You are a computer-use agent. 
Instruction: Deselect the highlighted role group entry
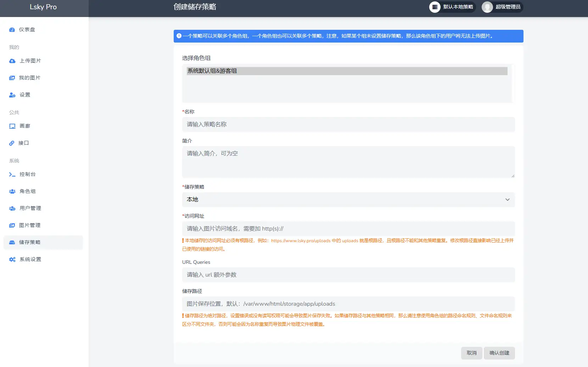coord(347,71)
